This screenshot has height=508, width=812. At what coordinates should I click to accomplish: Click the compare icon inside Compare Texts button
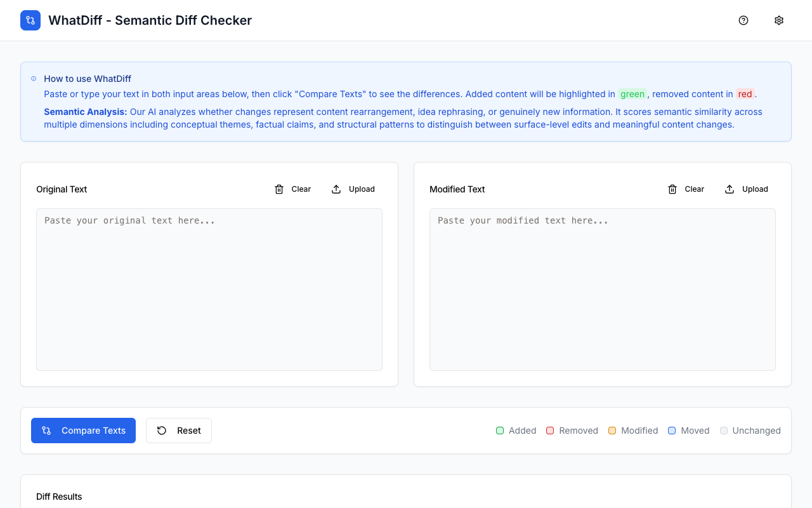tap(46, 431)
